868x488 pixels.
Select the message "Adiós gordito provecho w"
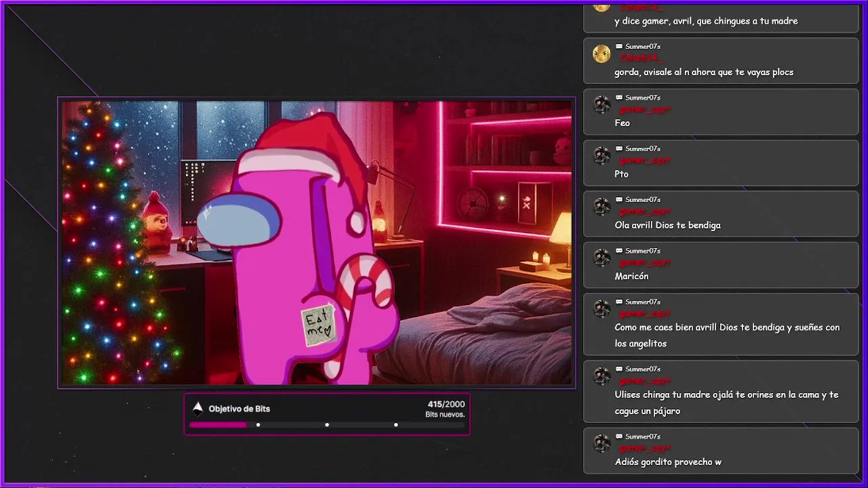point(668,462)
